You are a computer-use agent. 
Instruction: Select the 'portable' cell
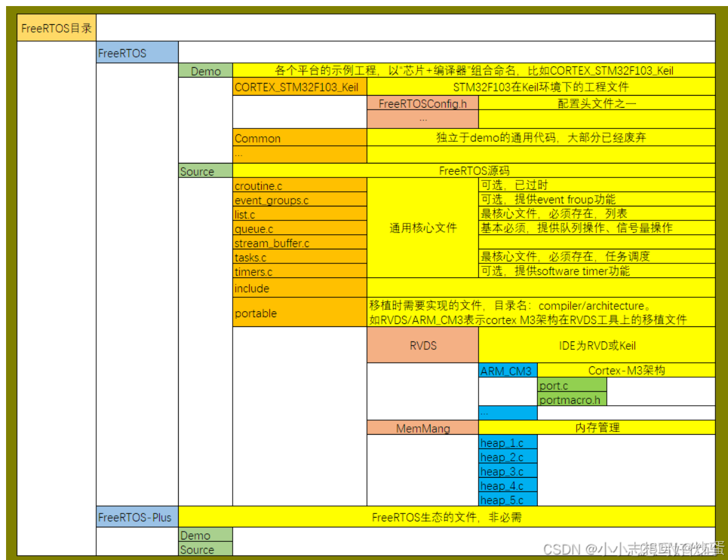coord(300,312)
